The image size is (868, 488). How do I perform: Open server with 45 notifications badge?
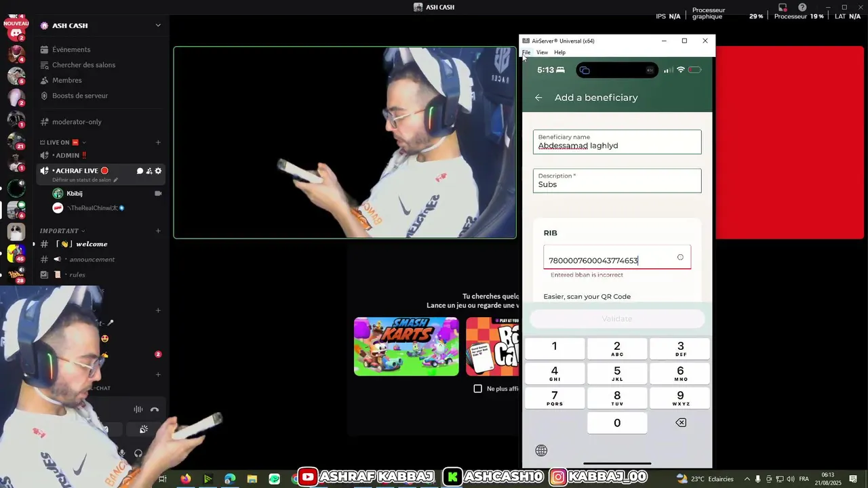[x=16, y=253]
